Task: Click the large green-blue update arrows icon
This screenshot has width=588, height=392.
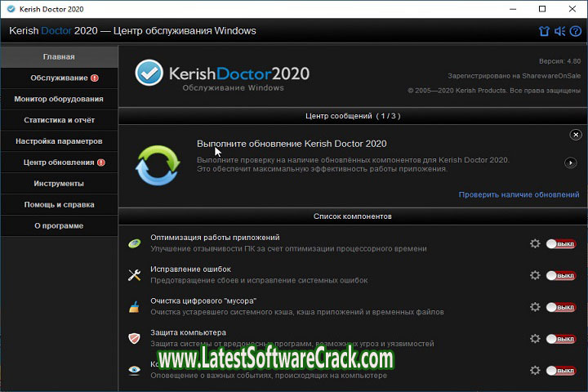Action: coord(156,163)
